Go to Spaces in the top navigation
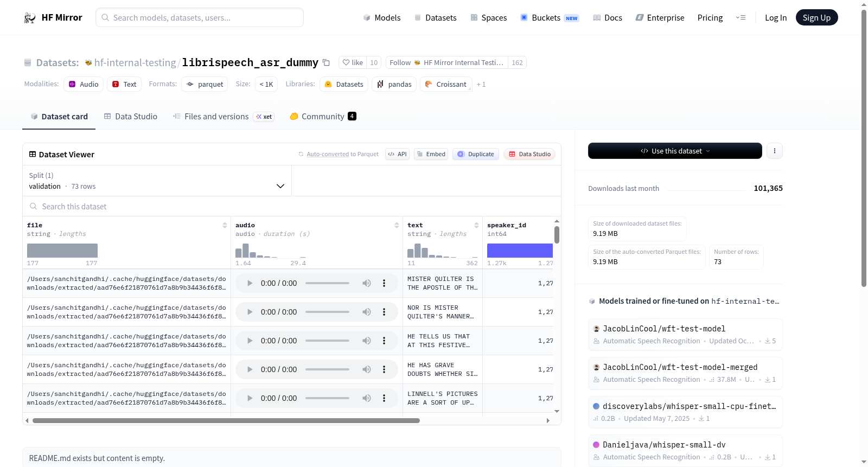This screenshot has width=868, height=467. [x=488, y=18]
